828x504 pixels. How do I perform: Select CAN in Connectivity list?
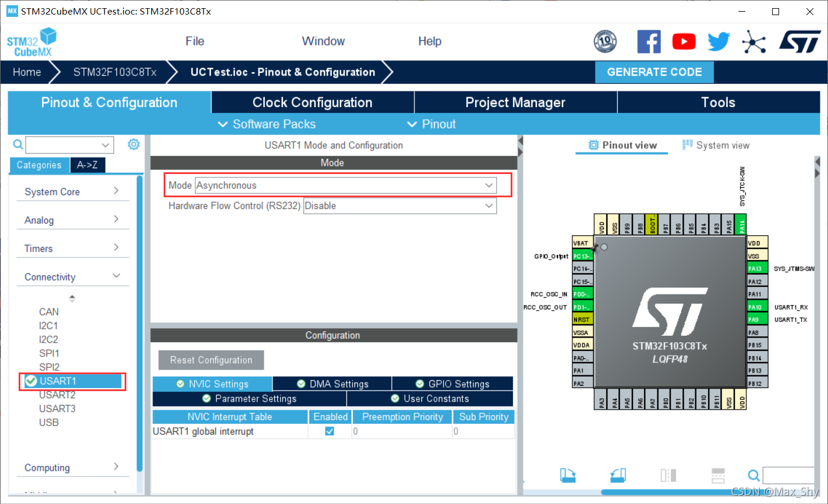click(49, 311)
